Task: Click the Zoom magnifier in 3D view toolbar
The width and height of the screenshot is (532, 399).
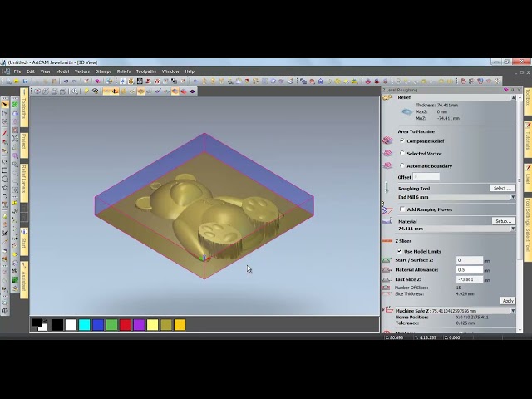Action: [x=75, y=91]
